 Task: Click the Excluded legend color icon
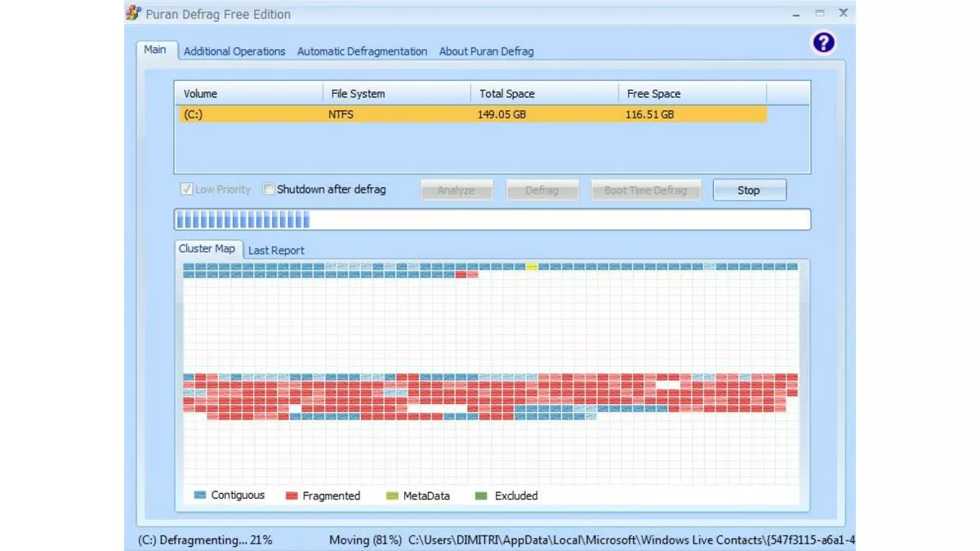pos(481,495)
